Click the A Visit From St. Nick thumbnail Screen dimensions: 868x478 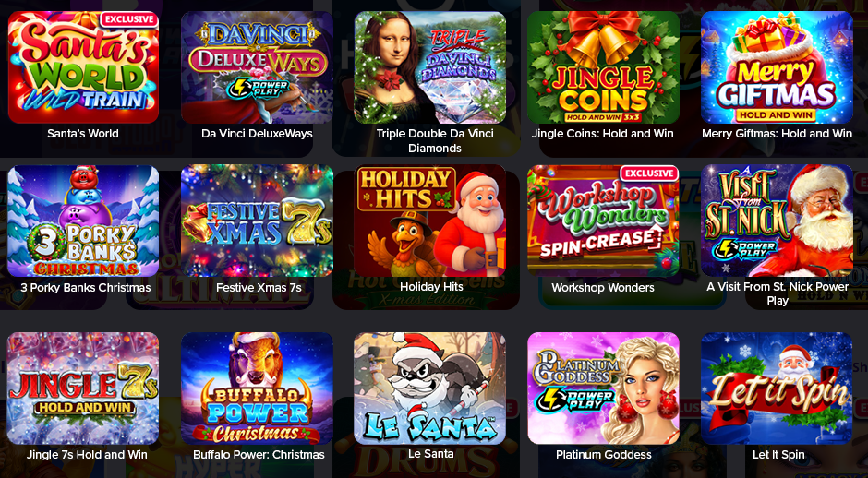click(777, 221)
